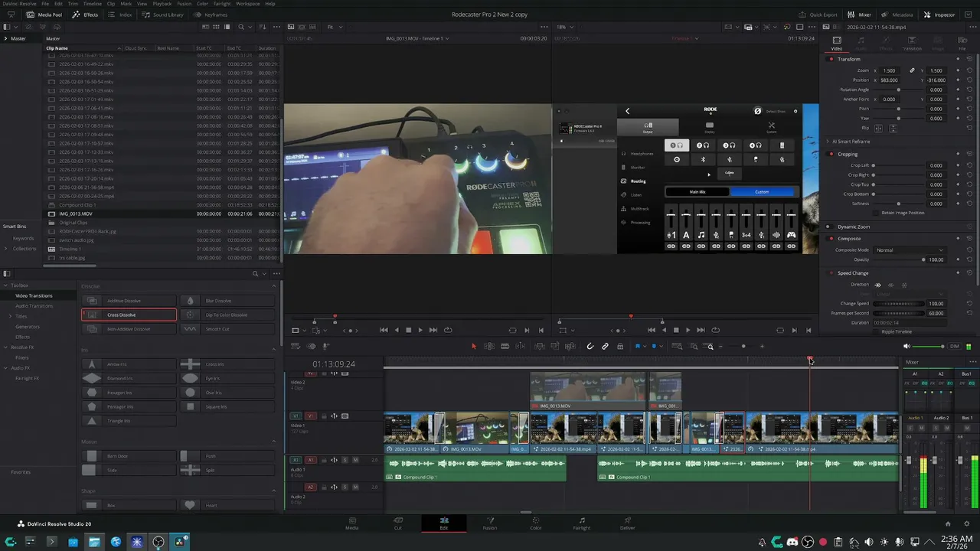Enable the Dynamic Zoom switch
Image resolution: width=980 pixels, height=551 pixels.
click(x=828, y=227)
